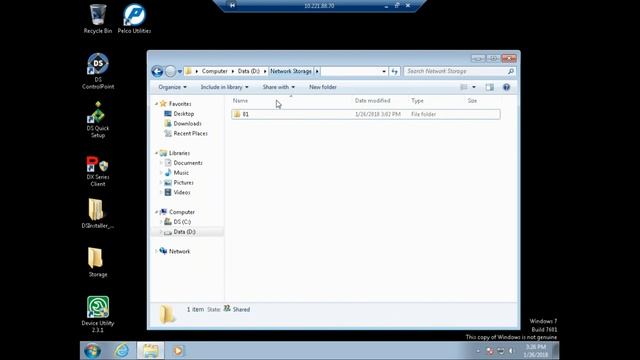The width and height of the screenshot is (640, 360).
Task: Open the Share with menu
Action: [278, 87]
